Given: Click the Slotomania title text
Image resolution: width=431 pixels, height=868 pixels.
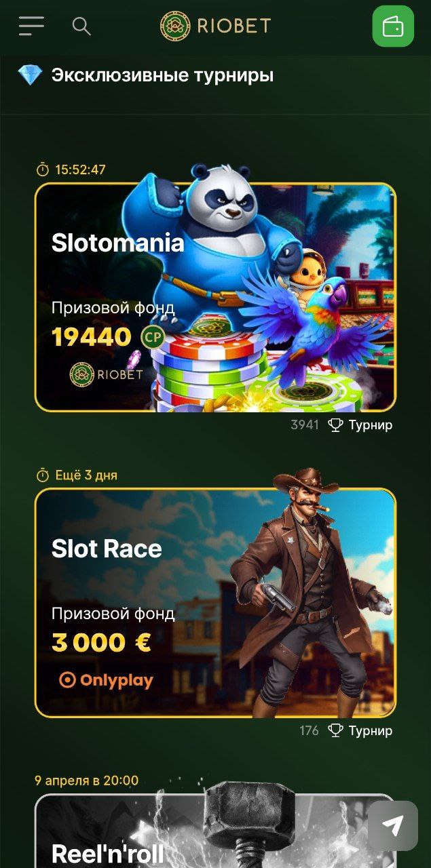Looking at the screenshot, I should pyautogui.click(x=118, y=243).
